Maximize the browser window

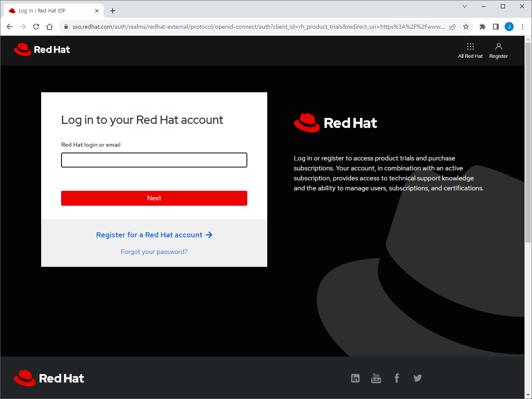[503, 6]
